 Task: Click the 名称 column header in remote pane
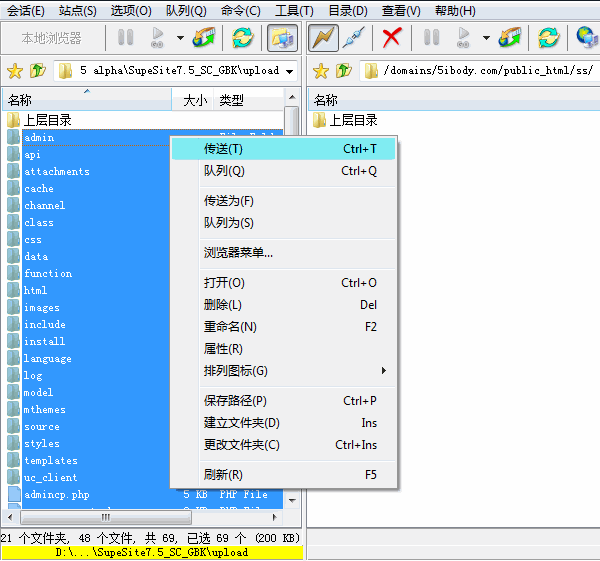[x=326, y=100]
